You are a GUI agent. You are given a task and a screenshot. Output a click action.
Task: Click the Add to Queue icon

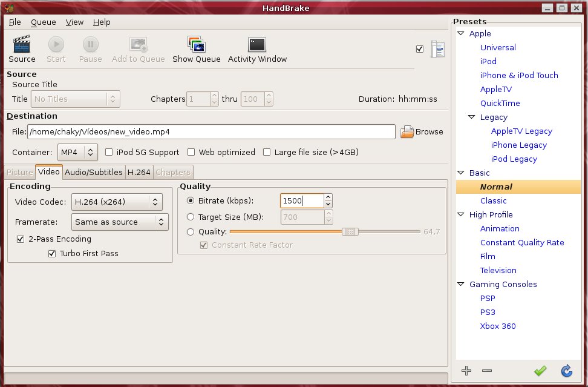point(139,44)
